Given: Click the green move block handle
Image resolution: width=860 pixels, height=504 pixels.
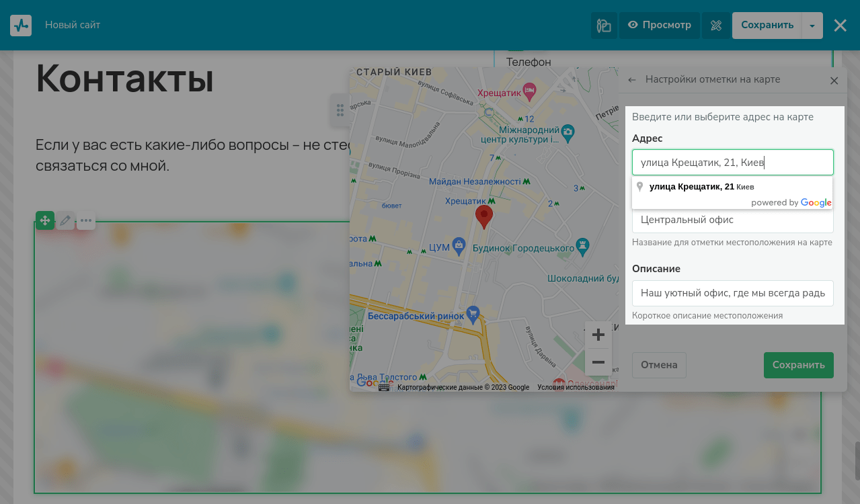Looking at the screenshot, I should (45, 220).
